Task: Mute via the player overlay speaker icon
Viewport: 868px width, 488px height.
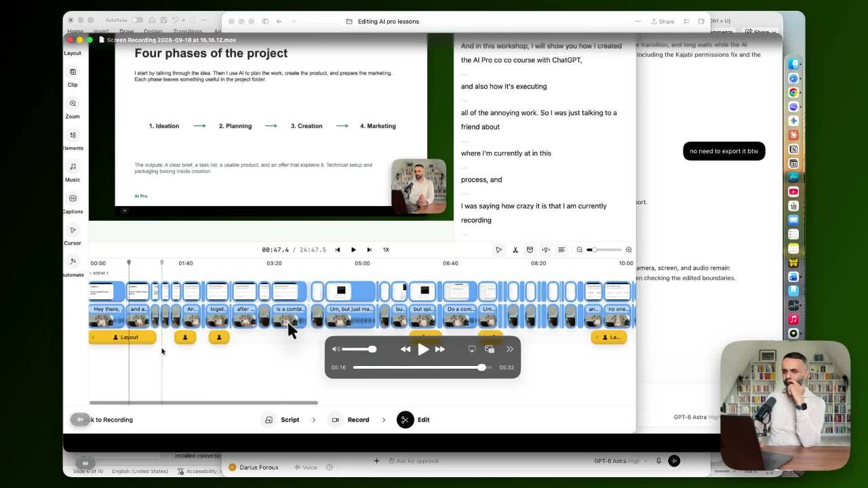Action: coord(336,349)
